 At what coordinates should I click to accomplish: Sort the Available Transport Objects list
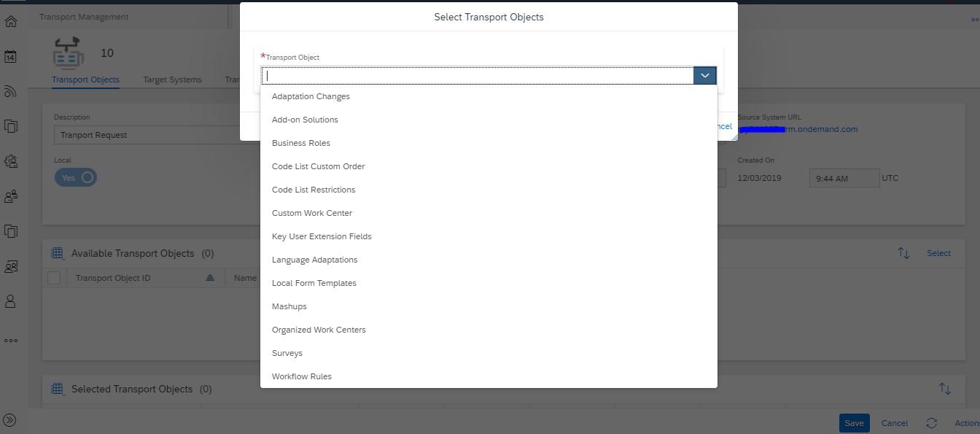tap(903, 253)
